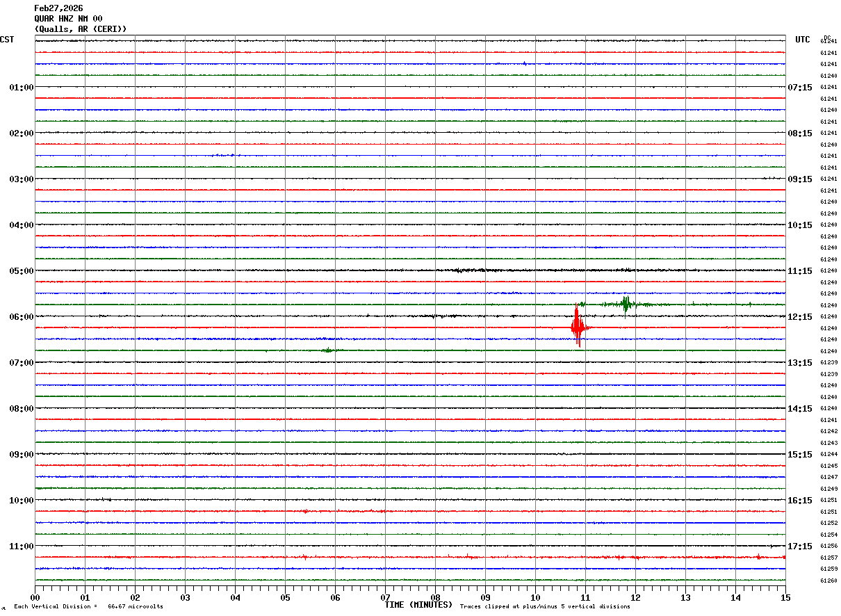Click the UTC timezone label
Image resolution: width=841 pixels, height=616 pixels.
[802, 40]
